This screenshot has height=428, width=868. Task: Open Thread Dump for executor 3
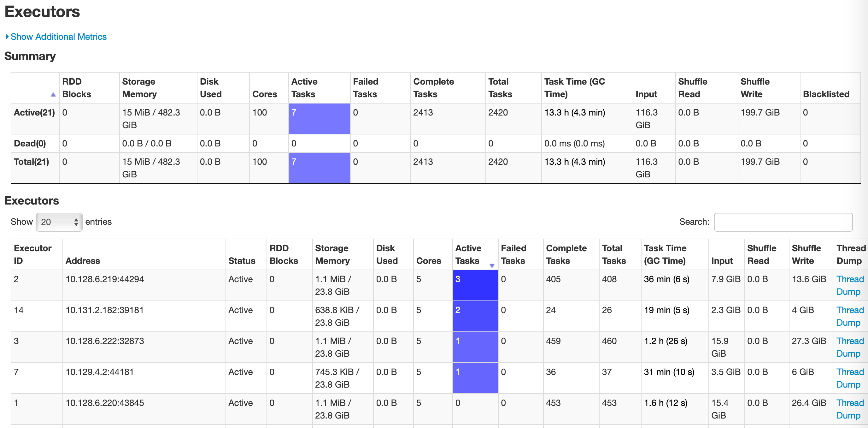[x=850, y=347]
